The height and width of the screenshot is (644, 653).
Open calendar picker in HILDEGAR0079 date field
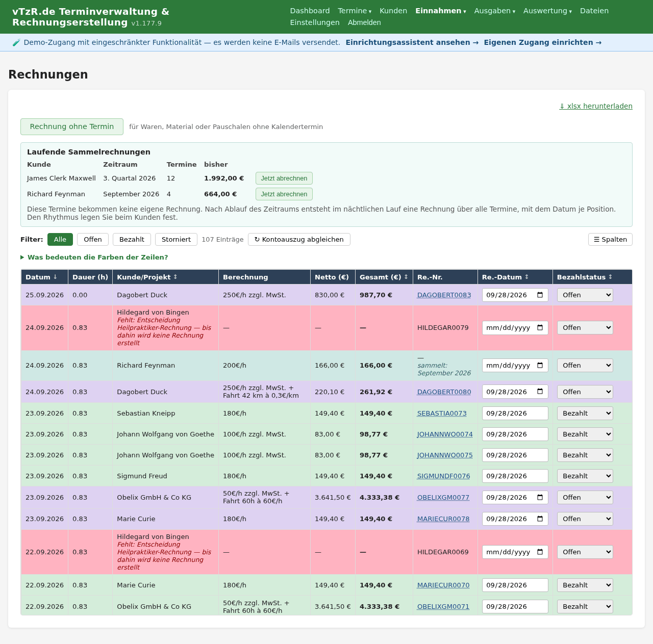(540, 328)
